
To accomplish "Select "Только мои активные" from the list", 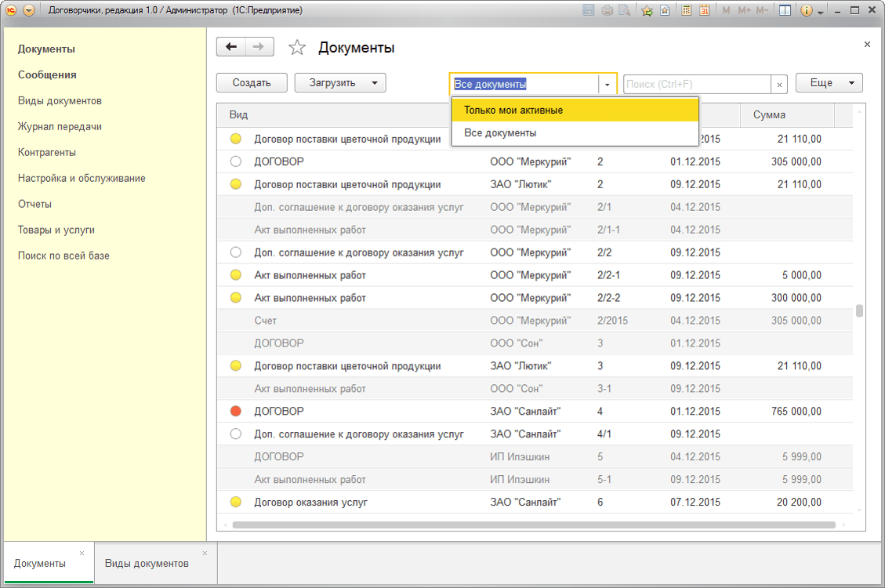I will 575,111.
